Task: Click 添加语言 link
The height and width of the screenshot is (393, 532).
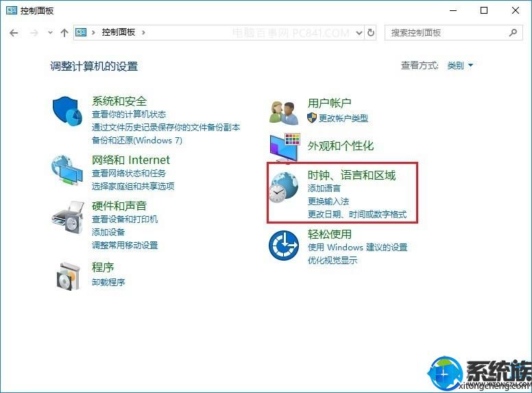Action: tap(324, 189)
